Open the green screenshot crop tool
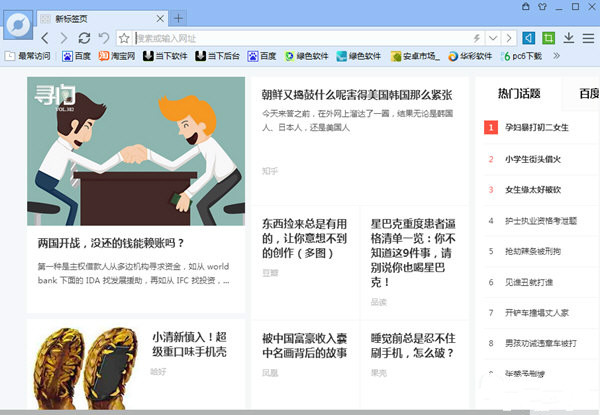600x415 pixels. point(547,38)
